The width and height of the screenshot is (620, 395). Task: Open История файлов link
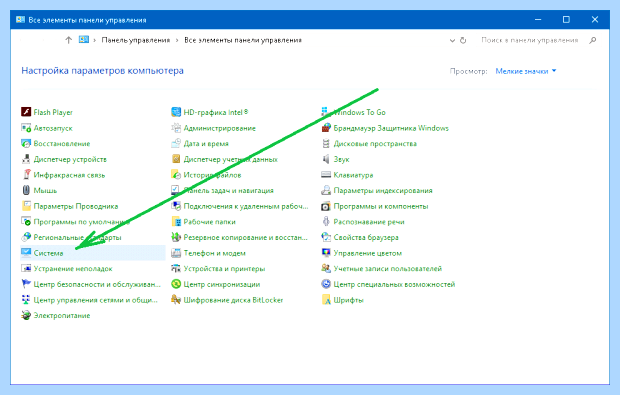212,175
